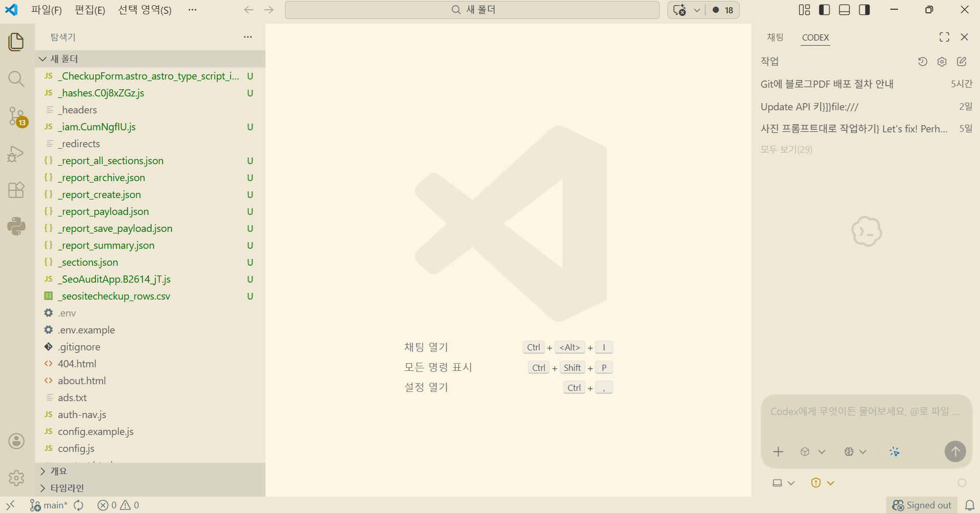
Task: Click the search box showing 새 폴더
Action: 472,10
